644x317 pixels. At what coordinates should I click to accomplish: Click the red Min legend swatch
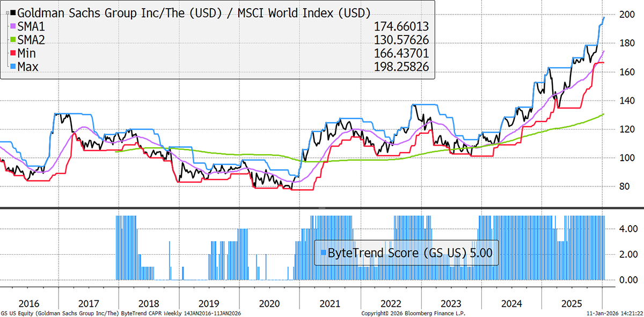13,53
